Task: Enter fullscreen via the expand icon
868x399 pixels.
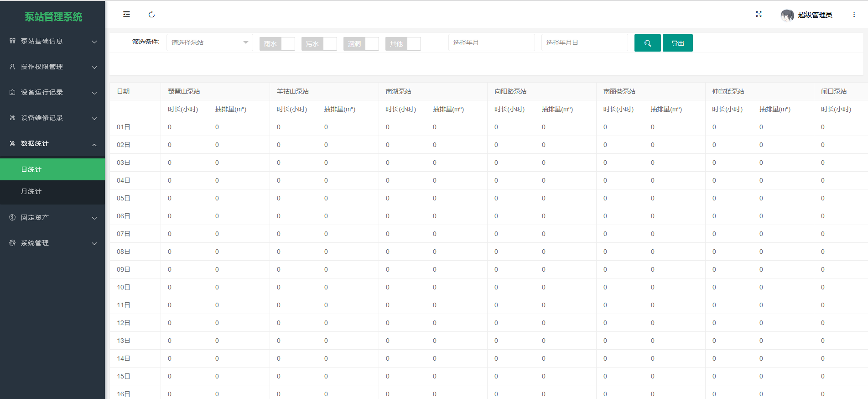Action: (759, 15)
